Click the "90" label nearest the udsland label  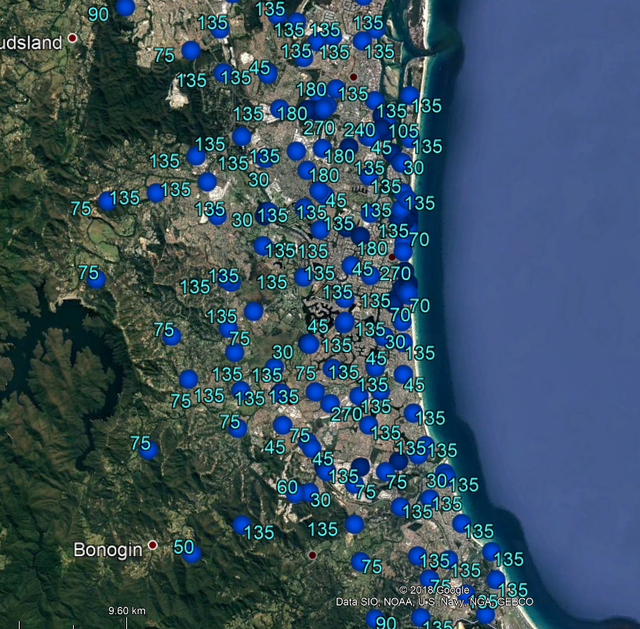[x=98, y=14]
